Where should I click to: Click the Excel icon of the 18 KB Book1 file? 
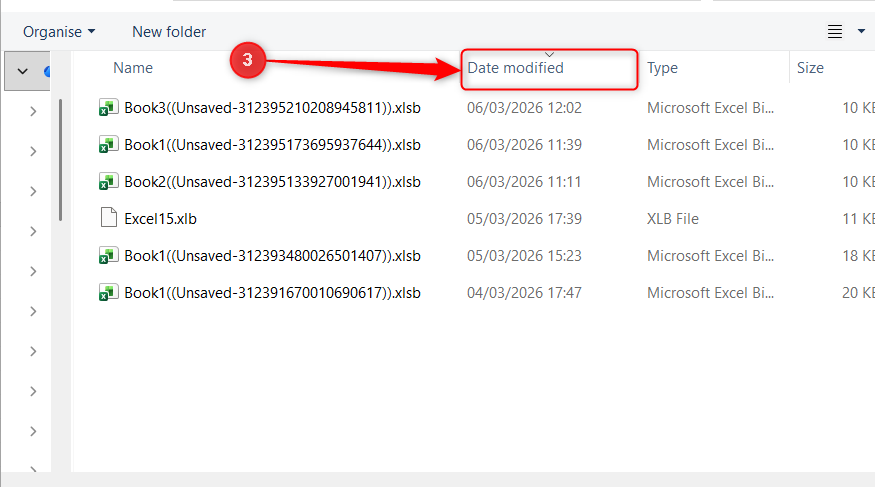(108, 255)
